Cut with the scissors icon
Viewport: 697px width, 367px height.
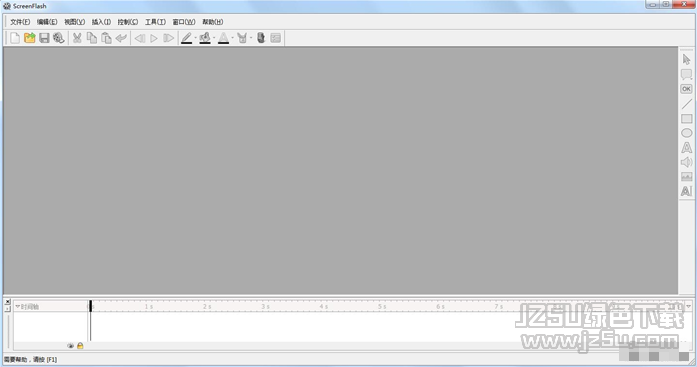click(77, 38)
